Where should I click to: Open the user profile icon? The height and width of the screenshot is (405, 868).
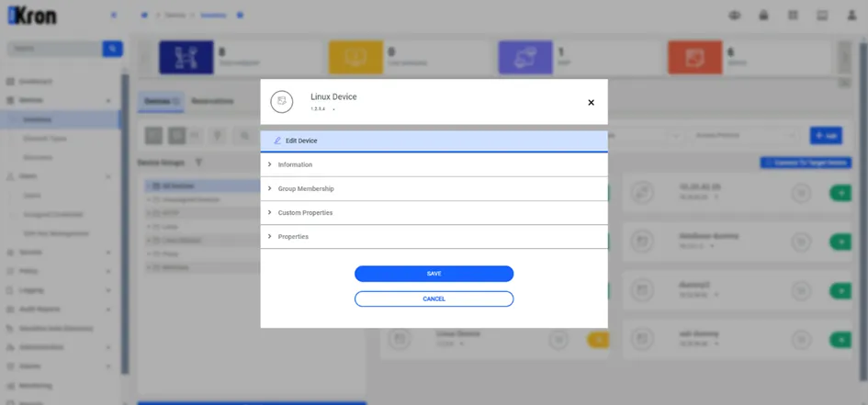tap(852, 16)
